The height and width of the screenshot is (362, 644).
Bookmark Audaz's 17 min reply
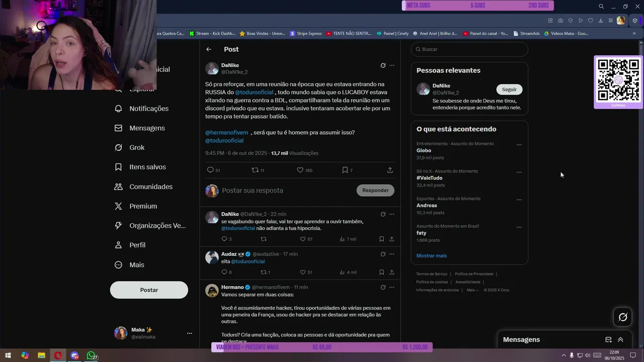click(381, 272)
